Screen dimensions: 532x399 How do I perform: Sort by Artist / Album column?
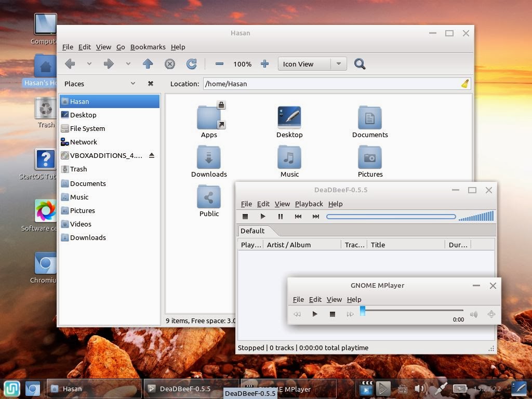pos(302,245)
